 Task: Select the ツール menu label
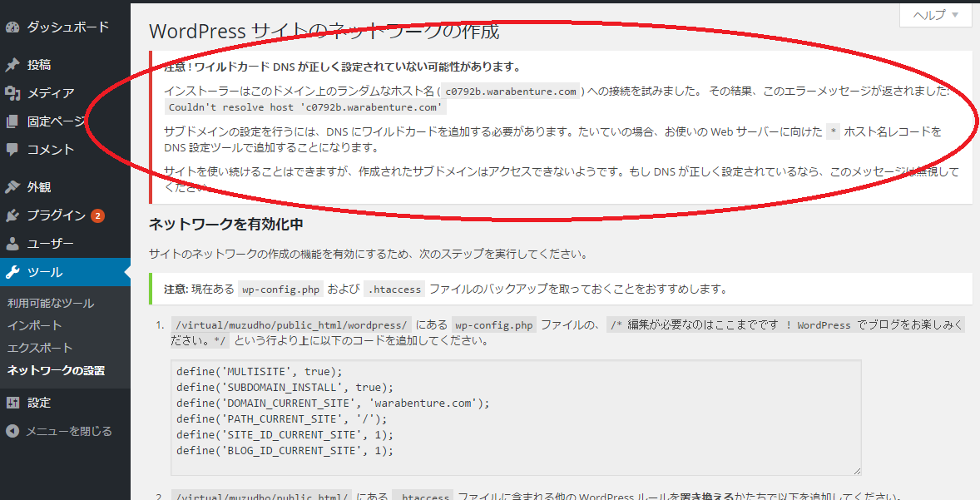pos(45,273)
